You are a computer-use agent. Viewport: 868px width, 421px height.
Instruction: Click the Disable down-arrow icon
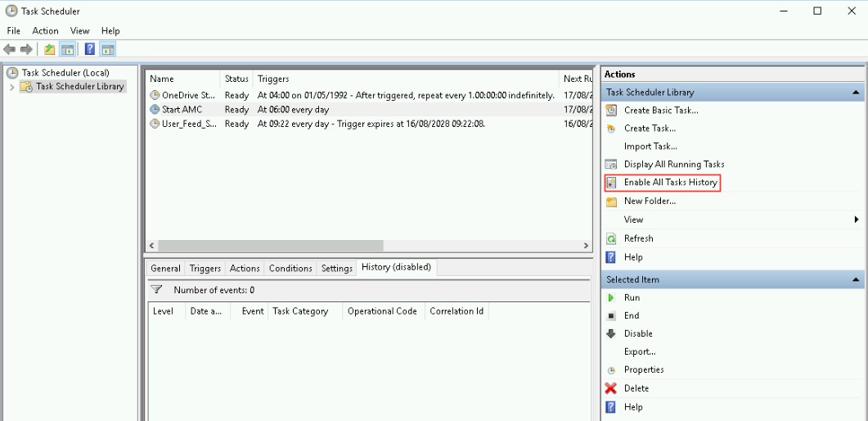(611, 334)
